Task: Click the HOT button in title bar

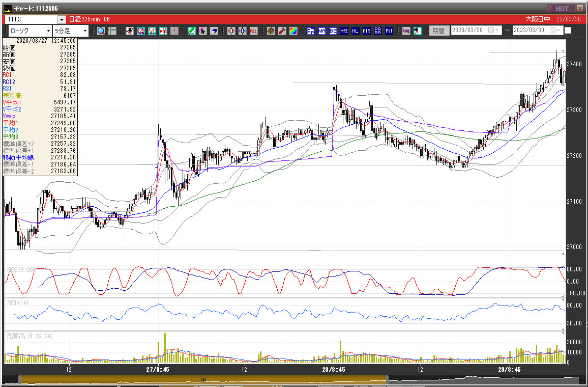Action: (561, 8)
